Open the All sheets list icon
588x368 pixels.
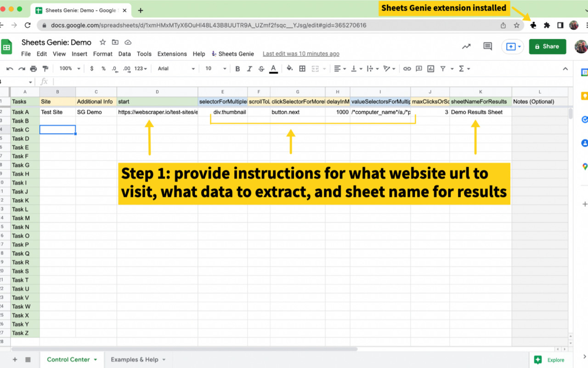pos(28,360)
